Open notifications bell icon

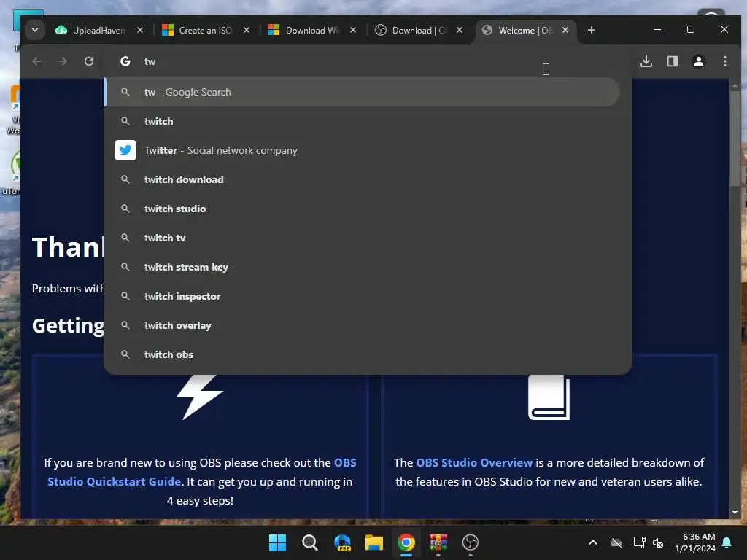coord(727,542)
